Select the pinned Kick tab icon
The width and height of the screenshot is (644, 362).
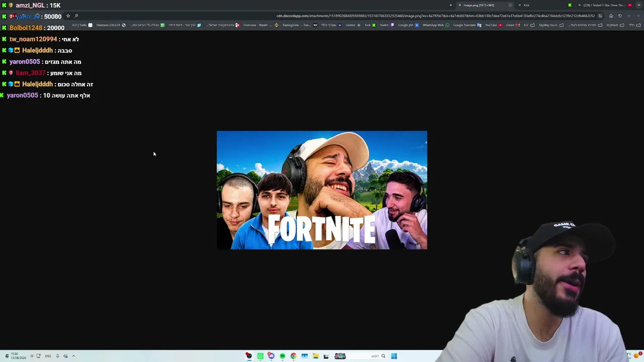click(x=570, y=5)
